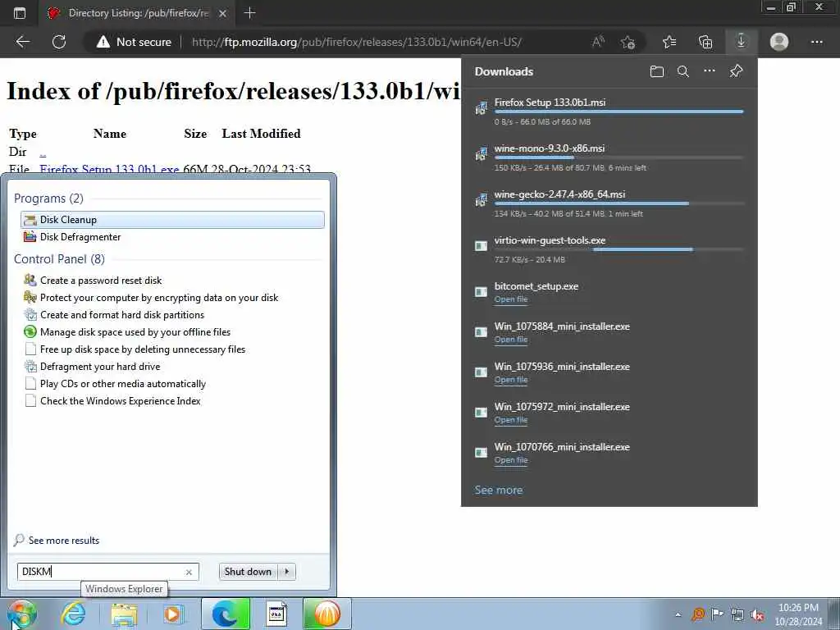The image size is (840, 630).
Task: Close the Directory Listing tab
Action: [223, 13]
